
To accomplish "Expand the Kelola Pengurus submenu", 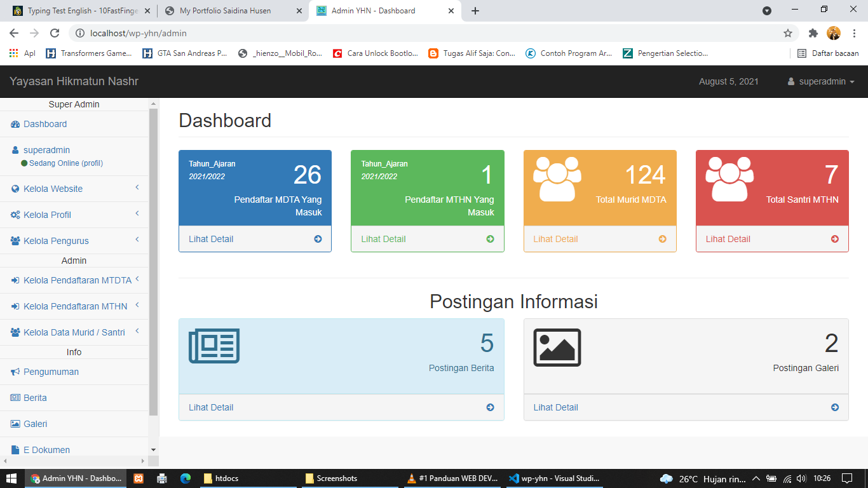I will (74, 241).
